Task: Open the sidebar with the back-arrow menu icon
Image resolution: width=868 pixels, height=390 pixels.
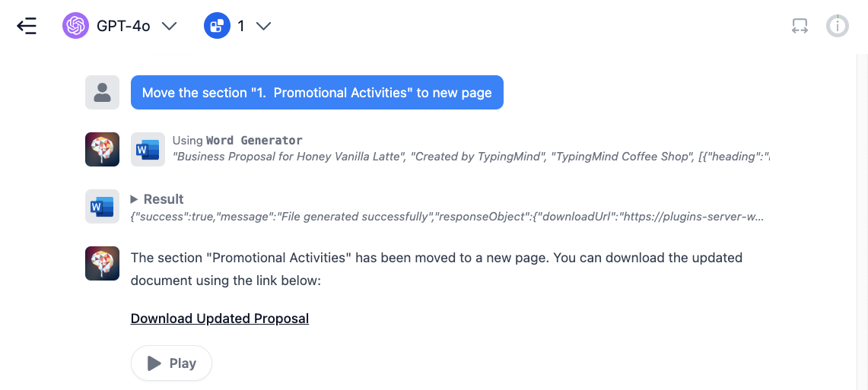Action: [x=27, y=26]
